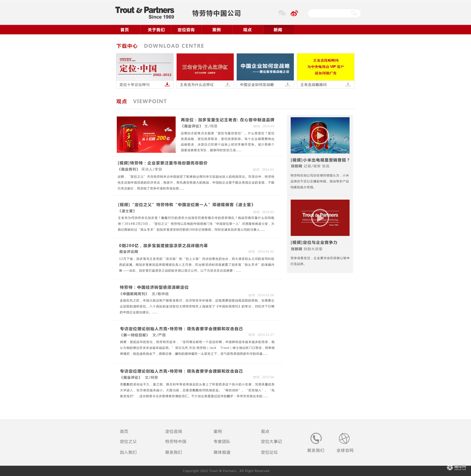Viewport: 471px width, 476px height.
Task: Open sidebar title 小米出电视是营销昏招？
Action: click(320, 160)
